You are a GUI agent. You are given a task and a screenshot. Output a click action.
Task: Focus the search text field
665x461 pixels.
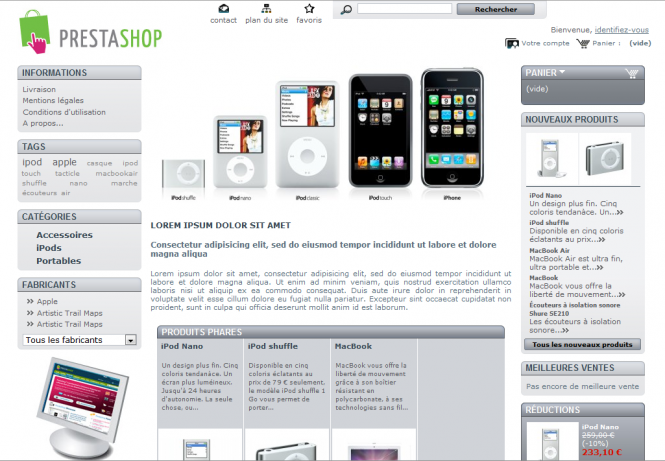404,9
